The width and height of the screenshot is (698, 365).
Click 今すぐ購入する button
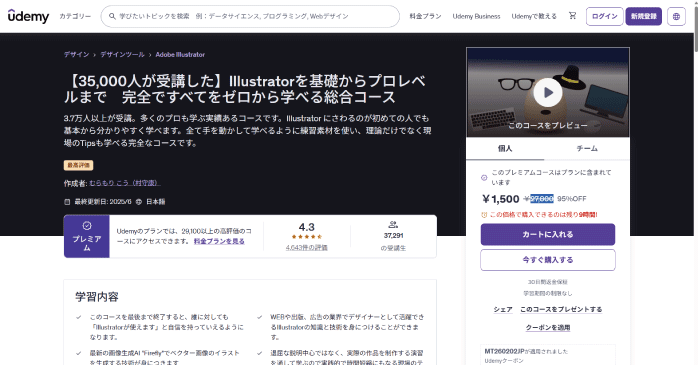coord(548,260)
